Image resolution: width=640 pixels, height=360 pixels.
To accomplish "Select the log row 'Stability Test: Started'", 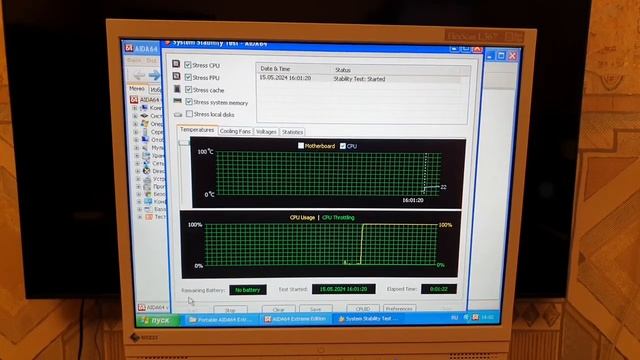I will pyautogui.click(x=361, y=79).
